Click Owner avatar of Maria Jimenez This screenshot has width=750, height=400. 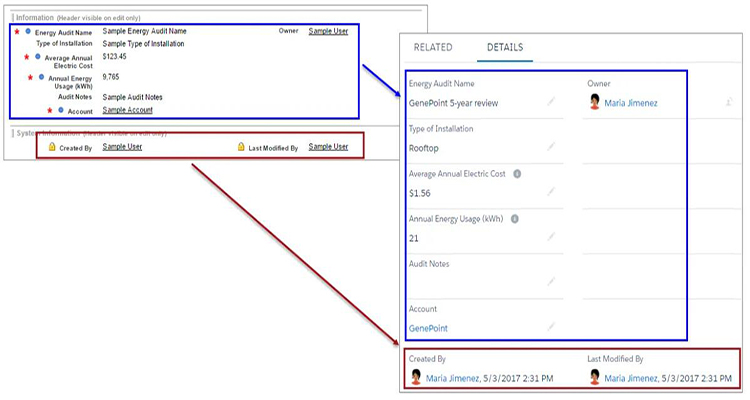click(595, 102)
